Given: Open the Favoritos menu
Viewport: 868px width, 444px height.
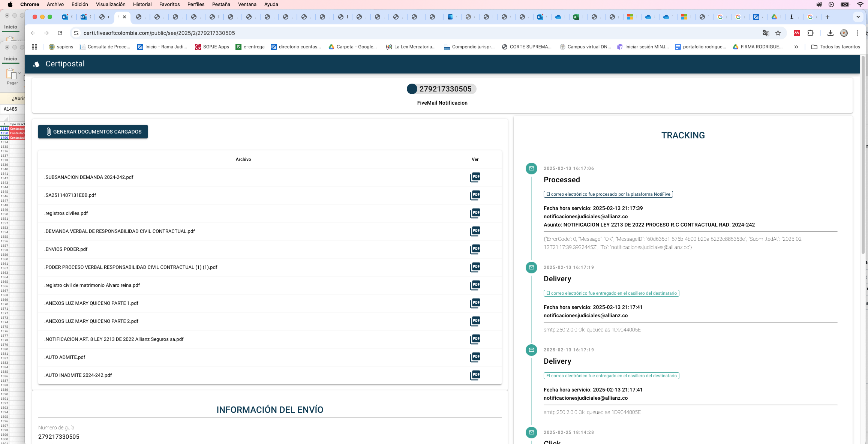Looking at the screenshot, I should click(169, 4).
